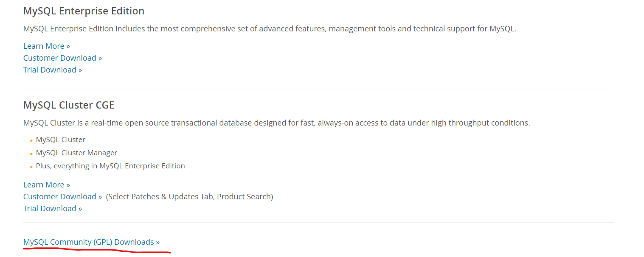The height and width of the screenshot is (257, 644).
Task: Click the Select Patches & Updates Tab note
Action: click(x=189, y=196)
